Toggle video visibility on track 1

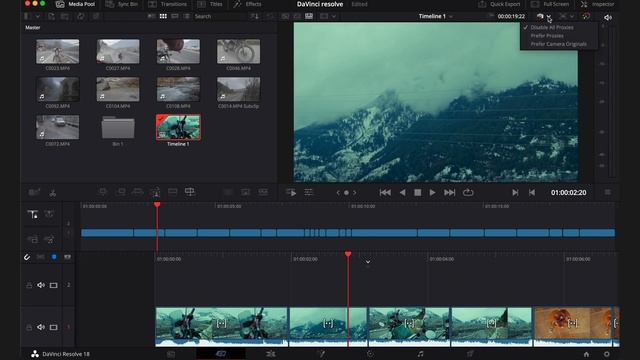pos(53,327)
